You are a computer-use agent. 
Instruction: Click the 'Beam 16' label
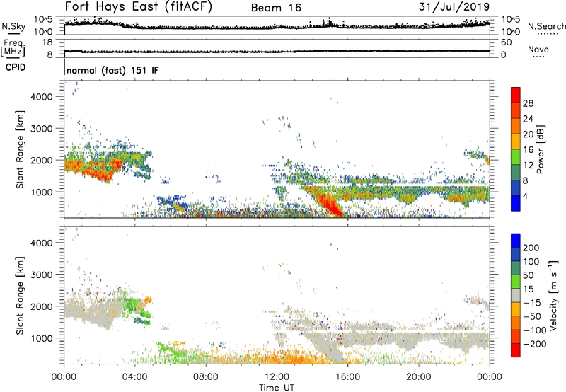[x=276, y=8]
